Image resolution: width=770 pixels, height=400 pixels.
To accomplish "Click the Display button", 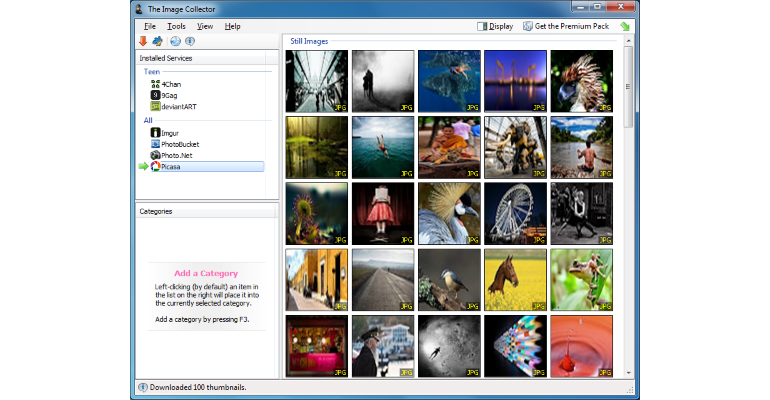I will point(495,26).
